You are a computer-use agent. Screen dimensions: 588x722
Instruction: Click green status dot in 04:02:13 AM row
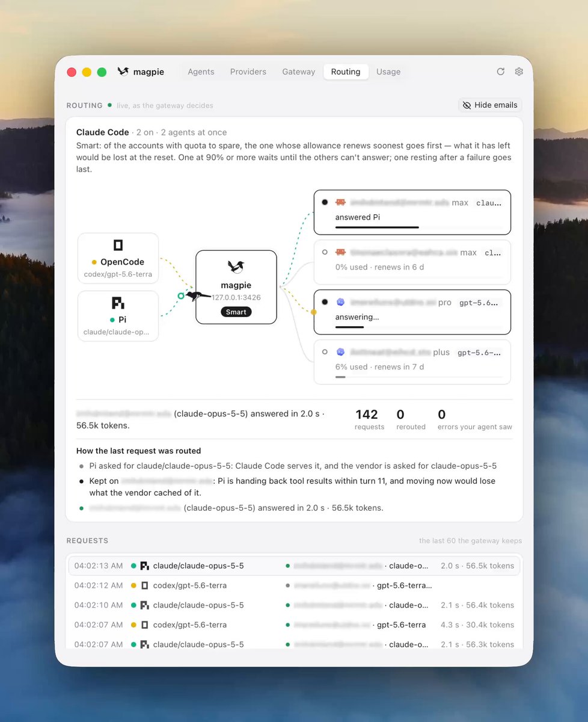click(x=133, y=566)
